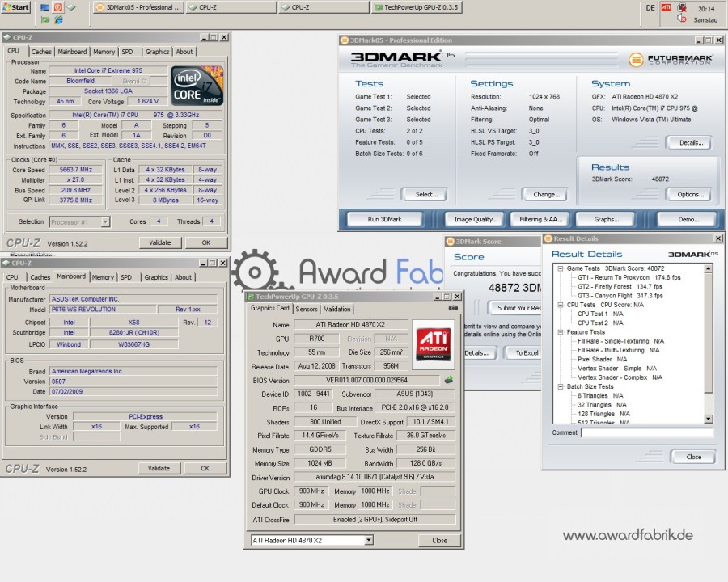This screenshot has width=728, height=582.
Task: Click the DE language indicator
Action: 650,7
